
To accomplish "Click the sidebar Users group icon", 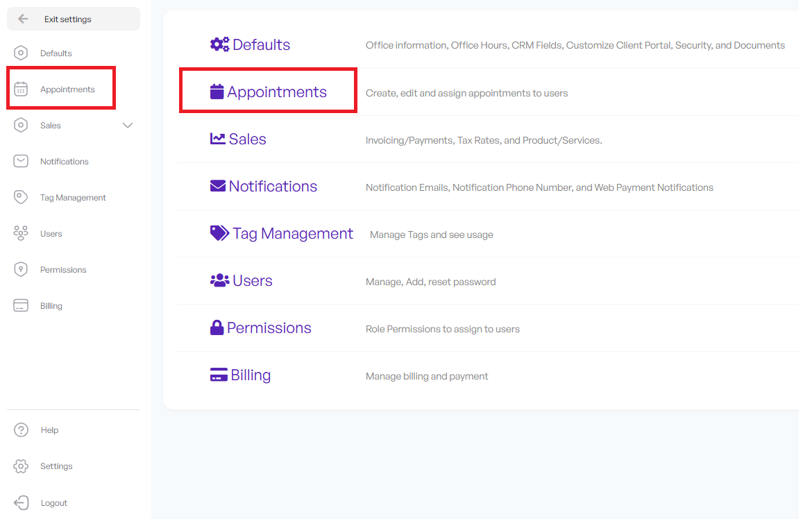I will [x=21, y=234].
